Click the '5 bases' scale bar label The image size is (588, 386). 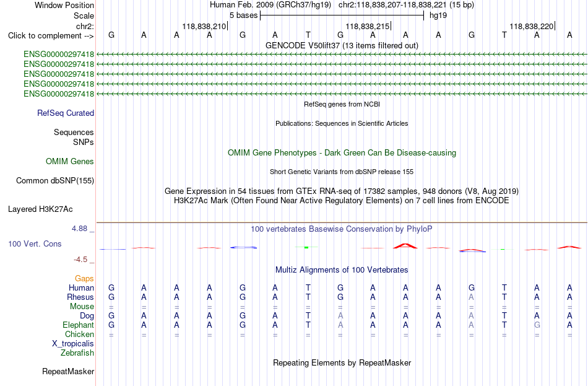point(244,15)
